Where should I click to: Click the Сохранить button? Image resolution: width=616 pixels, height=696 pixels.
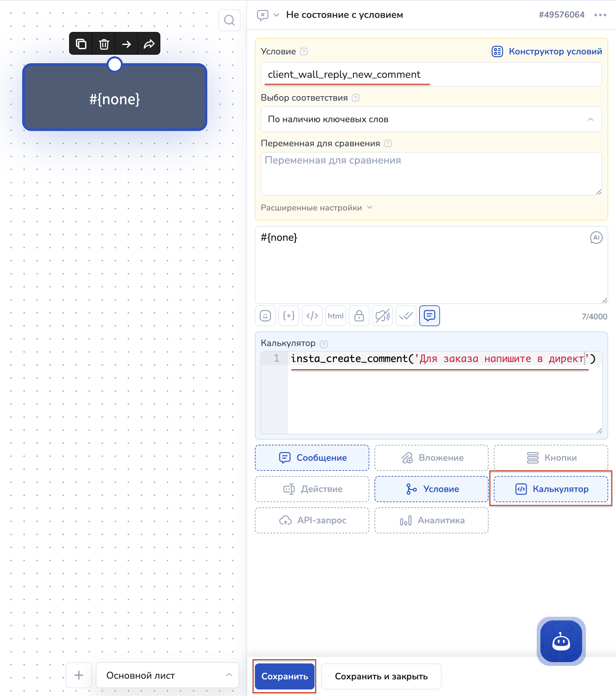pyautogui.click(x=284, y=676)
